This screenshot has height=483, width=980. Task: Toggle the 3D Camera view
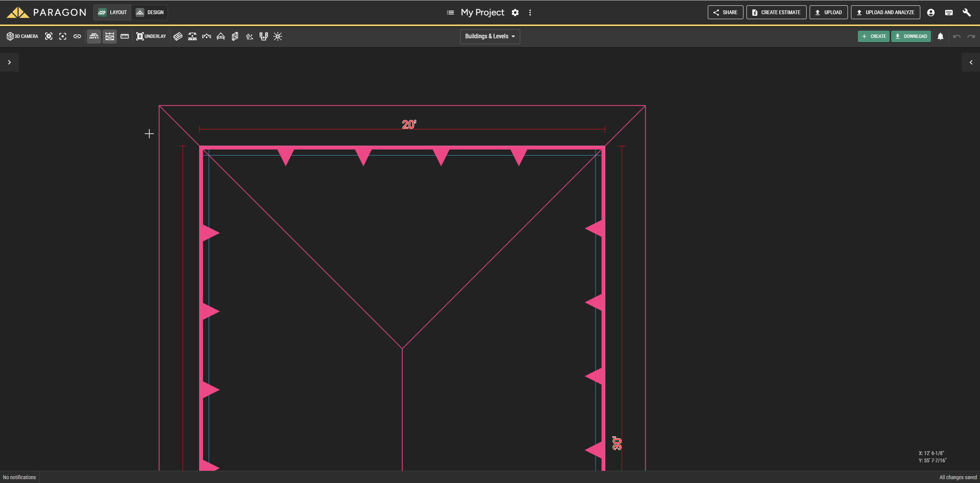[23, 36]
